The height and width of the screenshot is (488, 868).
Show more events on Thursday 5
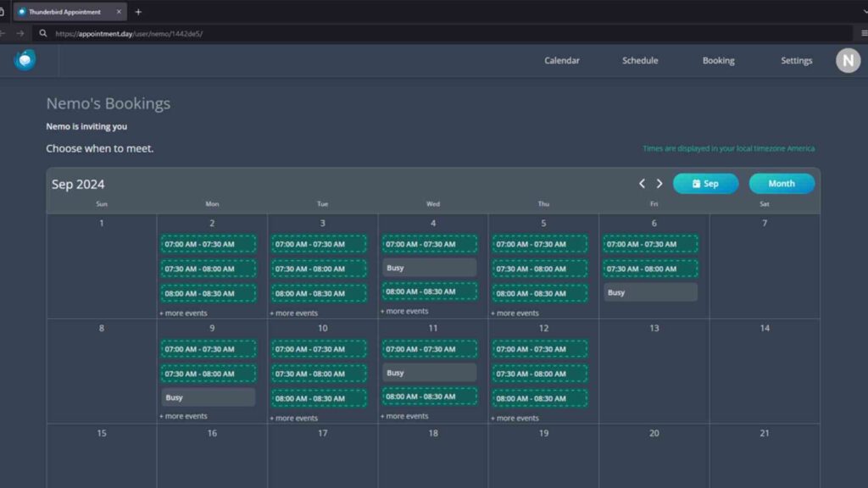coord(515,313)
